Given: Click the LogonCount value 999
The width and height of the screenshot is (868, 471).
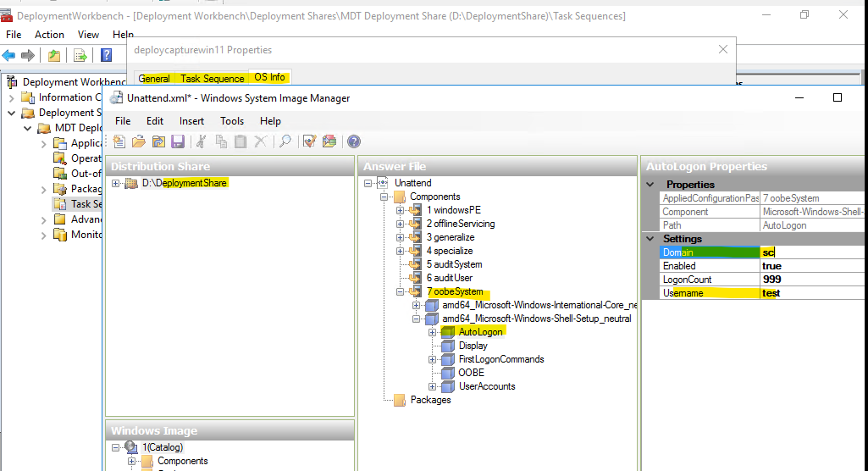Looking at the screenshot, I should click(x=813, y=280).
